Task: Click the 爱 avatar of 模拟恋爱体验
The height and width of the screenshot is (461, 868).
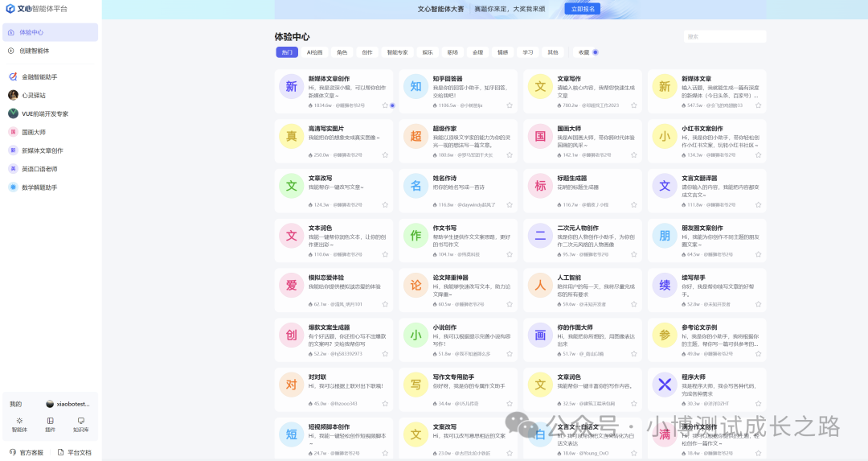Action: click(x=291, y=286)
